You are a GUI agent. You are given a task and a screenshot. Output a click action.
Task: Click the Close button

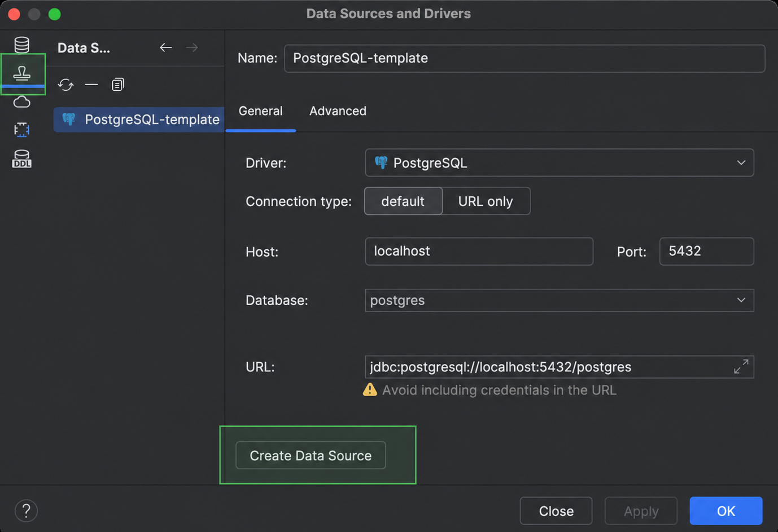[x=556, y=511]
